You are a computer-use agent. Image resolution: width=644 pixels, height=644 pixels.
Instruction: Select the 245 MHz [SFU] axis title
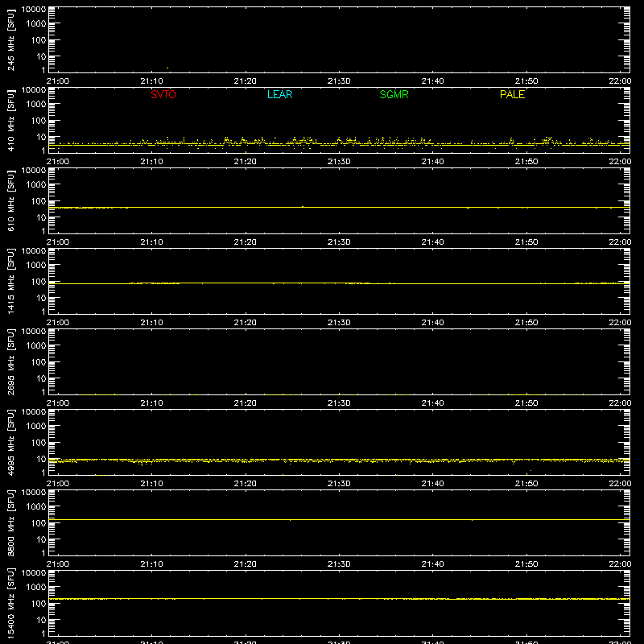point(11,40)
